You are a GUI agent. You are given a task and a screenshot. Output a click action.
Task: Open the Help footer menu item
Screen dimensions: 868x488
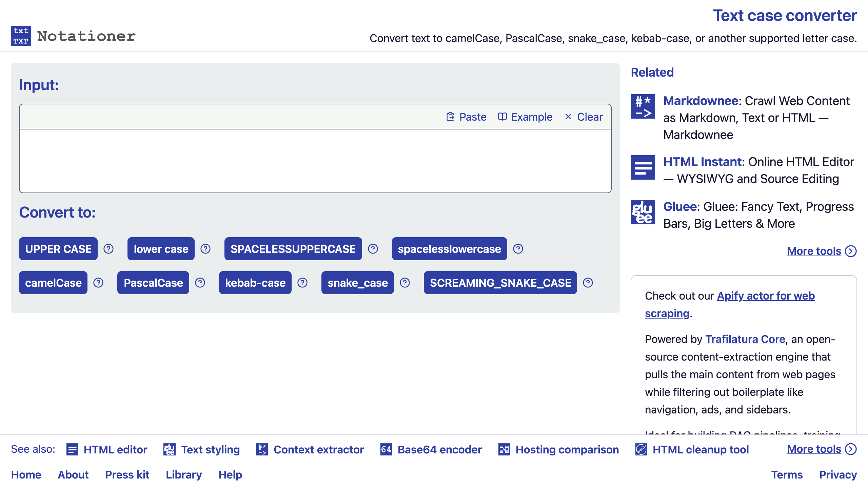coord(230,475)
